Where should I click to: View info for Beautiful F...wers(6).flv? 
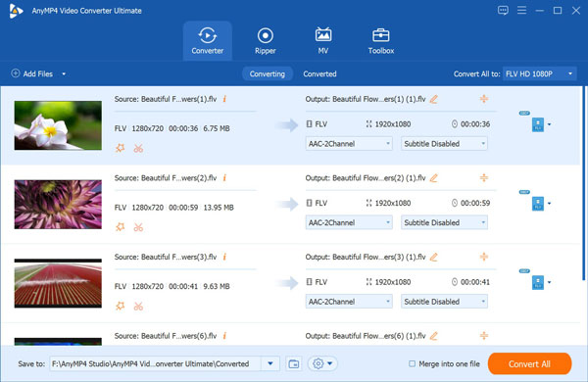[224, 336]
